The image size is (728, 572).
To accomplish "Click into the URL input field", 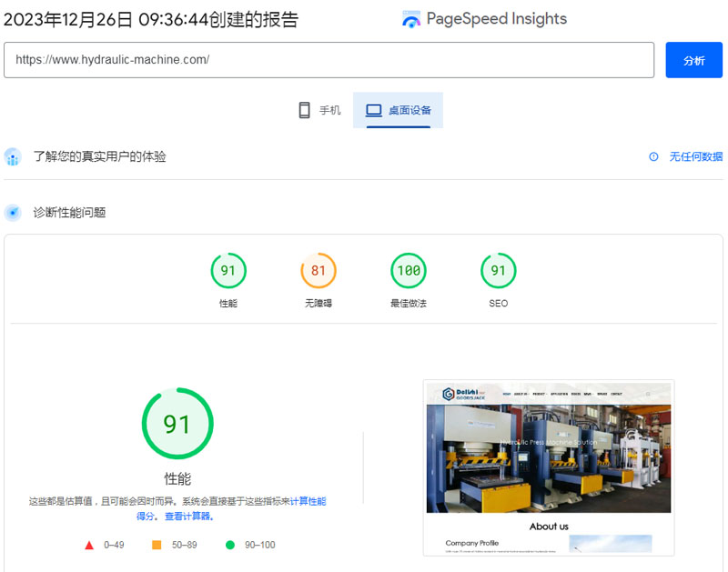I will coord(328,60).
